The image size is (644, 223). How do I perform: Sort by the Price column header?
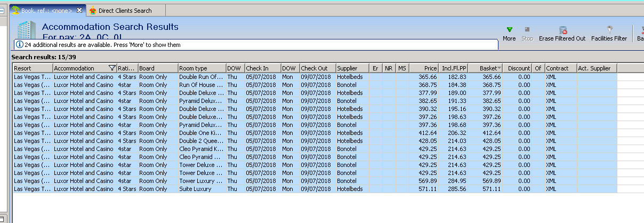tap(424, 68)
